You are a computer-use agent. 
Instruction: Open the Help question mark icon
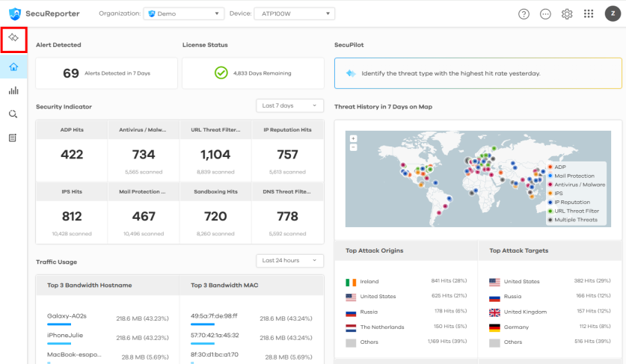(x=524, y=13)
